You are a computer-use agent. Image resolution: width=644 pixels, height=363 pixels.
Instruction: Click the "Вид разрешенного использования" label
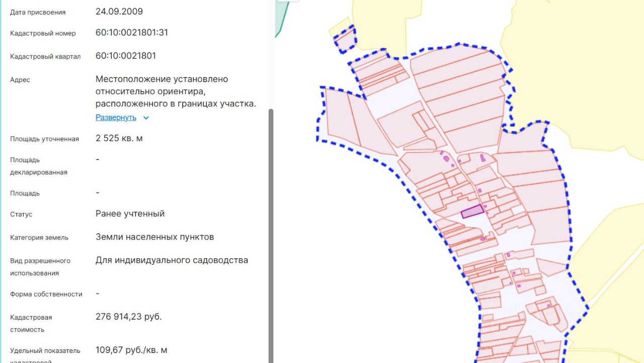tap(40, 267)
